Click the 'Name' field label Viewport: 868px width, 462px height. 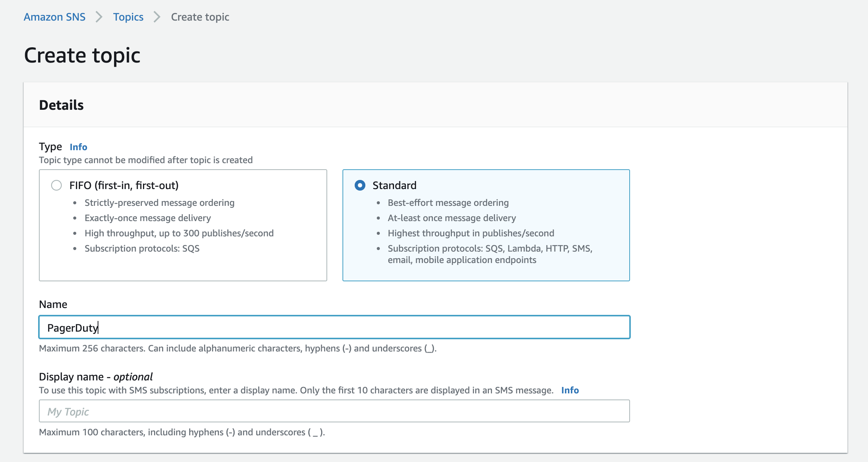pyautogui.click(x=53, y=304)
